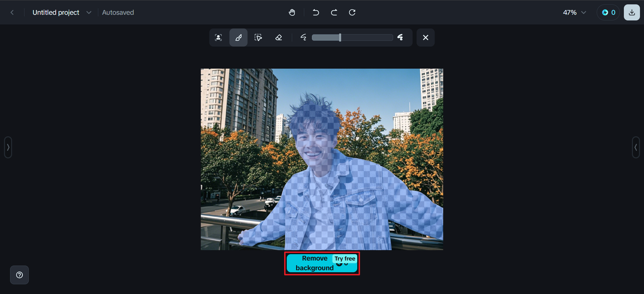
Task: Click the Autosaved status label
Action: [x=118, y=13]
